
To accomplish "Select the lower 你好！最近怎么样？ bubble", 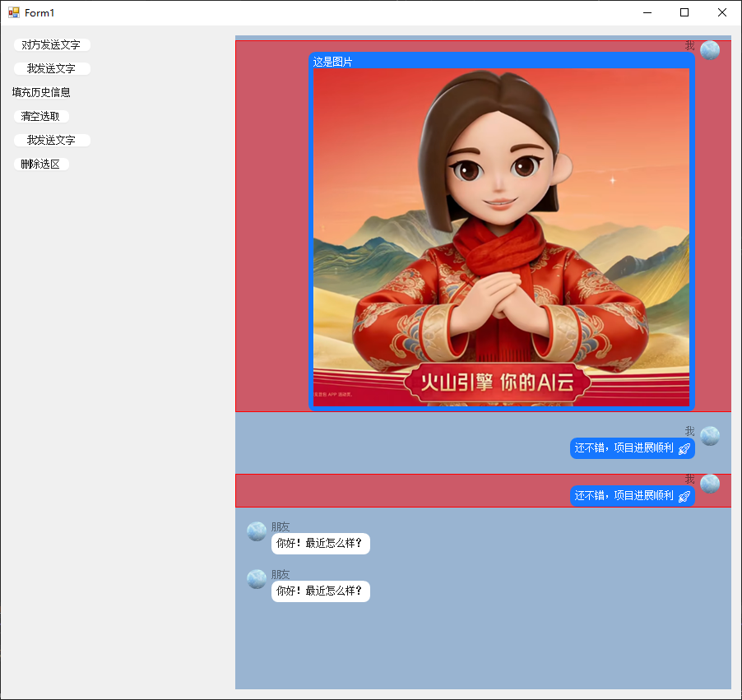I will (320, 591).
